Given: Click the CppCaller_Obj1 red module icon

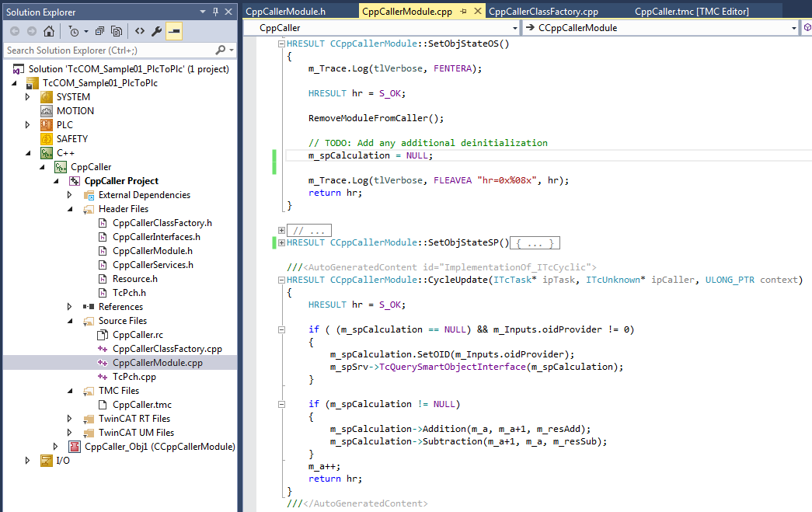Looking at the screenshot, I should tap(75, 446).
